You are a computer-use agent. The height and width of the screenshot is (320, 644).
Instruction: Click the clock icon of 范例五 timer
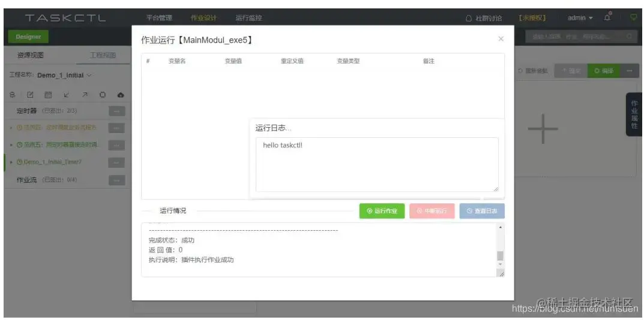coord(19,145)
